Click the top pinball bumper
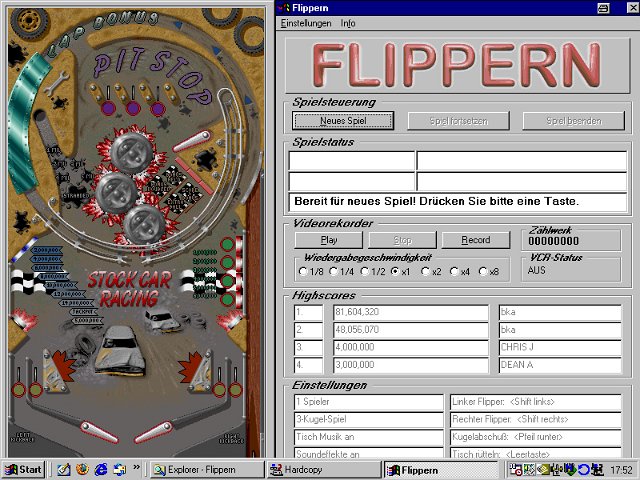Image resolution: width=640 pixels, height=480 pixels. click(x=131, y=152)
